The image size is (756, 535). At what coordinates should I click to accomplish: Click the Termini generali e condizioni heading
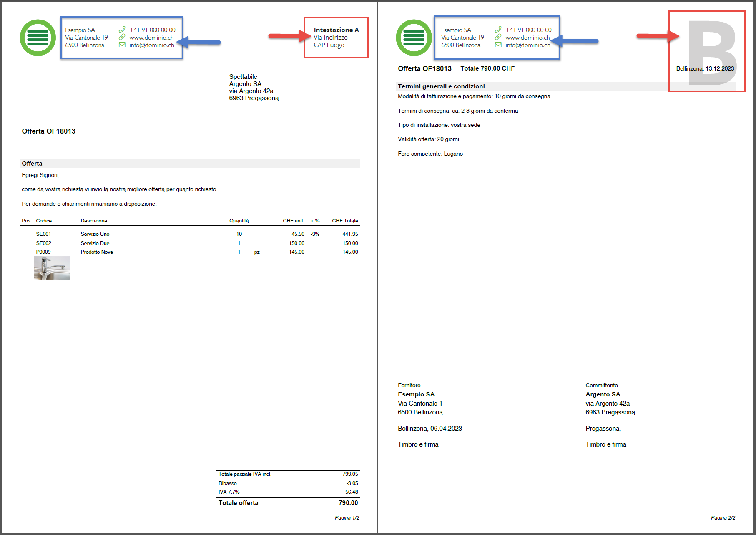[x=441, y=86]
